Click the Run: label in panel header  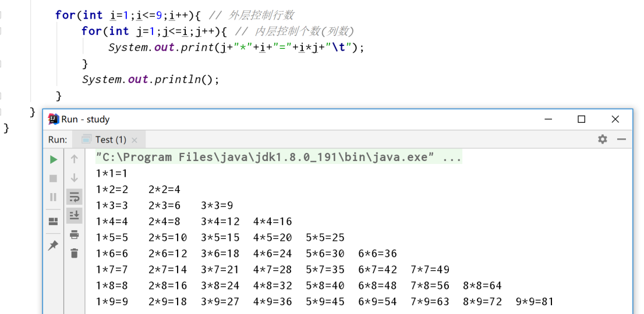click(58, 140)
